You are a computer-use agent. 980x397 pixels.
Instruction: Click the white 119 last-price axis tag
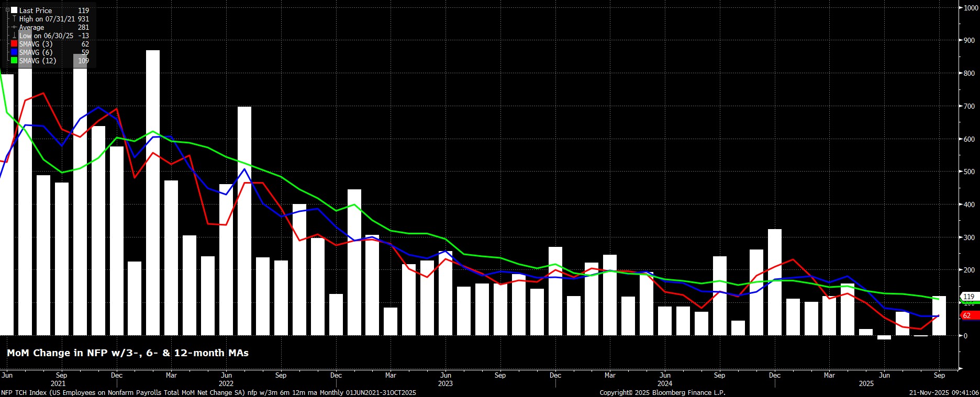pos(968,297)
